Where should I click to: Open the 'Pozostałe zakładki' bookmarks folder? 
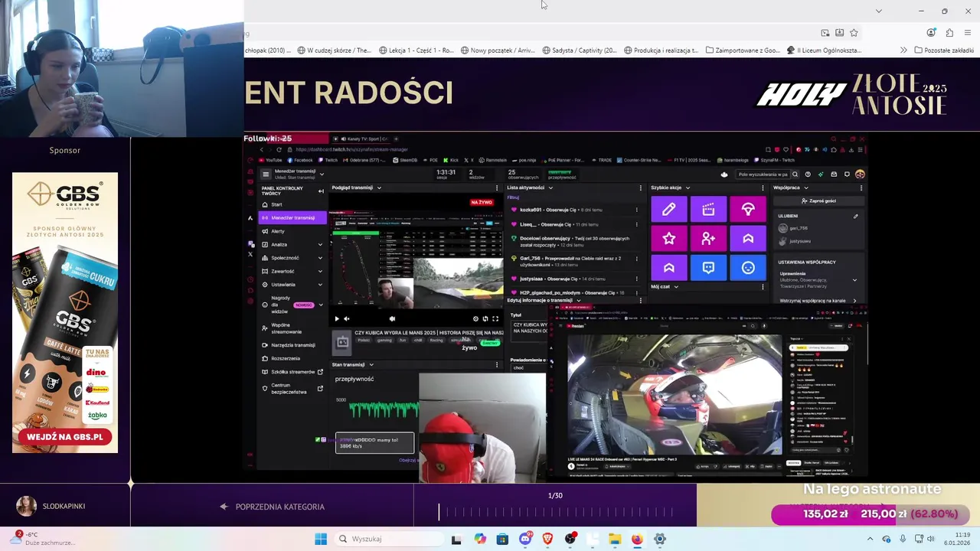(x=943, y=51)
